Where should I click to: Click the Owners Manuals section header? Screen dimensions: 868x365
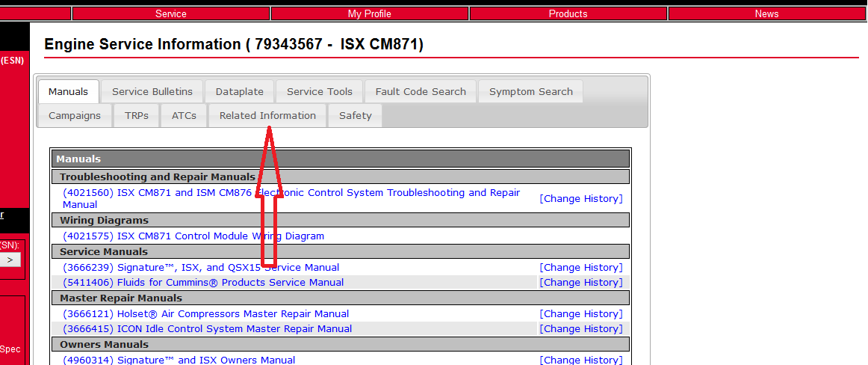click(341, 345)
